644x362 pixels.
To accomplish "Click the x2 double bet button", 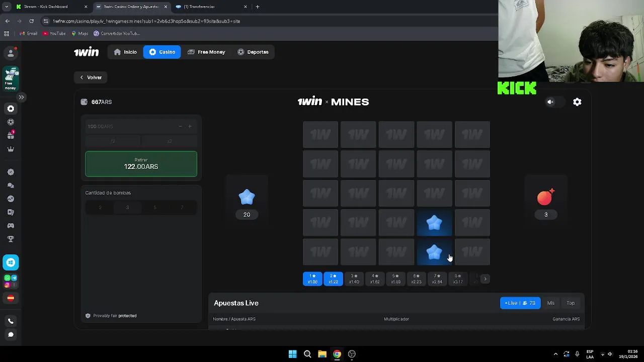I will [170, 141].
